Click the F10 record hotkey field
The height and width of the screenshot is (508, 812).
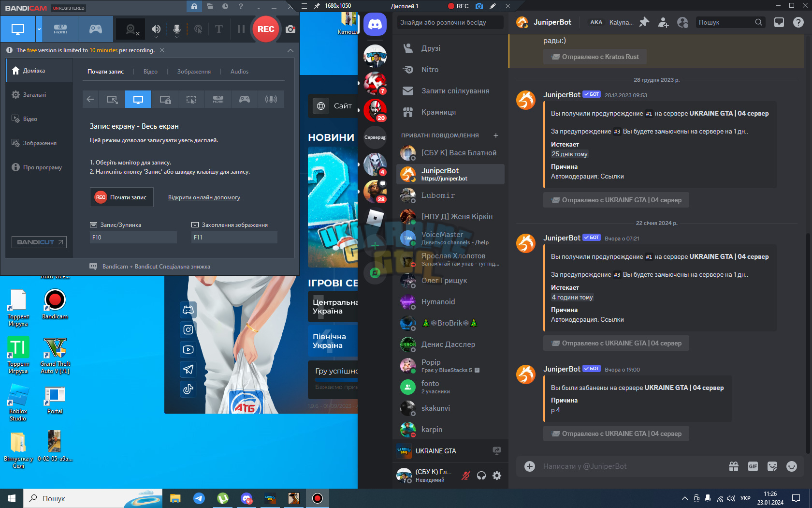(x=133, y=238)
